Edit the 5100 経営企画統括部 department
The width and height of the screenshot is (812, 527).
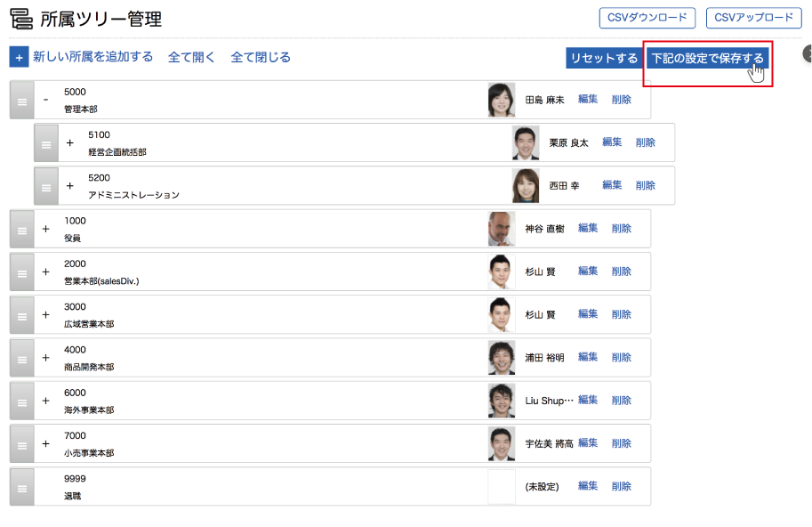click(x=612, y=142)
